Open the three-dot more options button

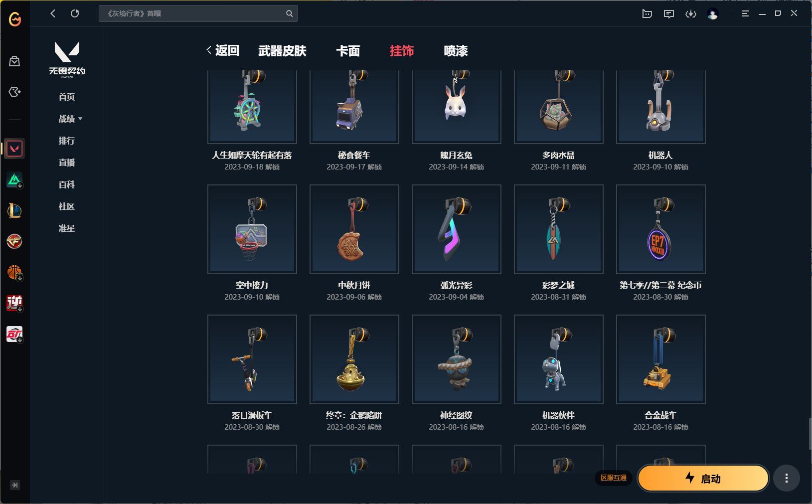787,479
